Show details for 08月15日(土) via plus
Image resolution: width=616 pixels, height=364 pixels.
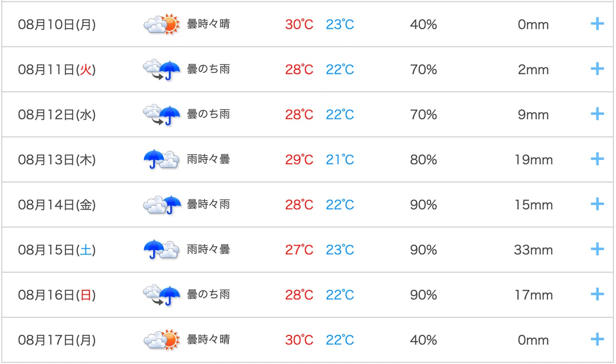[x=597, y=249]
